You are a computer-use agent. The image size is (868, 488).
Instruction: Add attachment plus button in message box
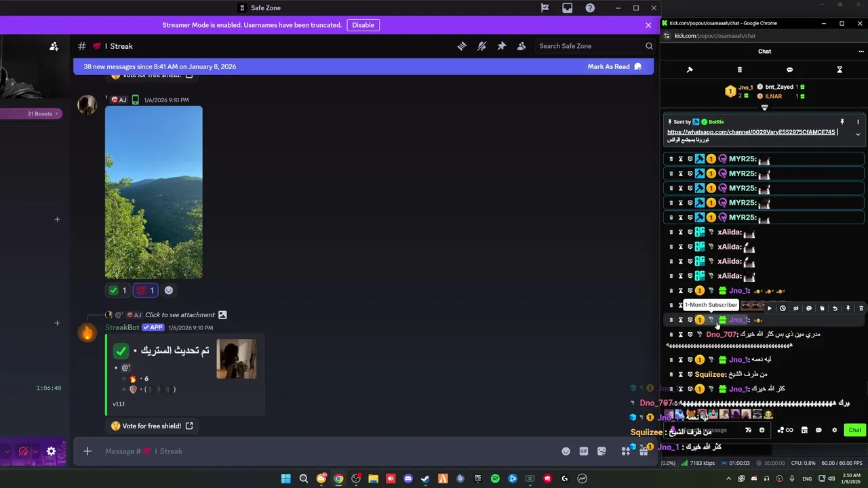coord(87,451)
